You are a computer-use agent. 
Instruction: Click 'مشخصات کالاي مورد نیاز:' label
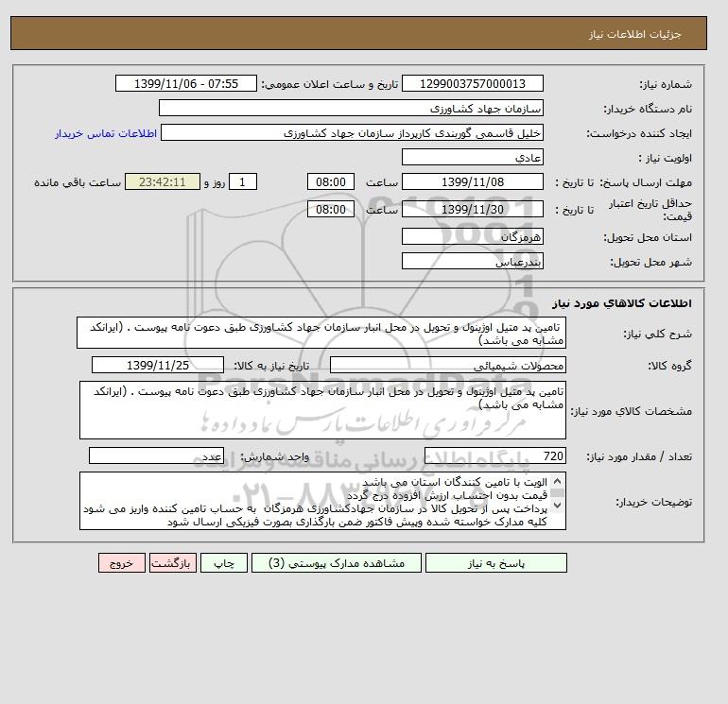pos(631,411)
